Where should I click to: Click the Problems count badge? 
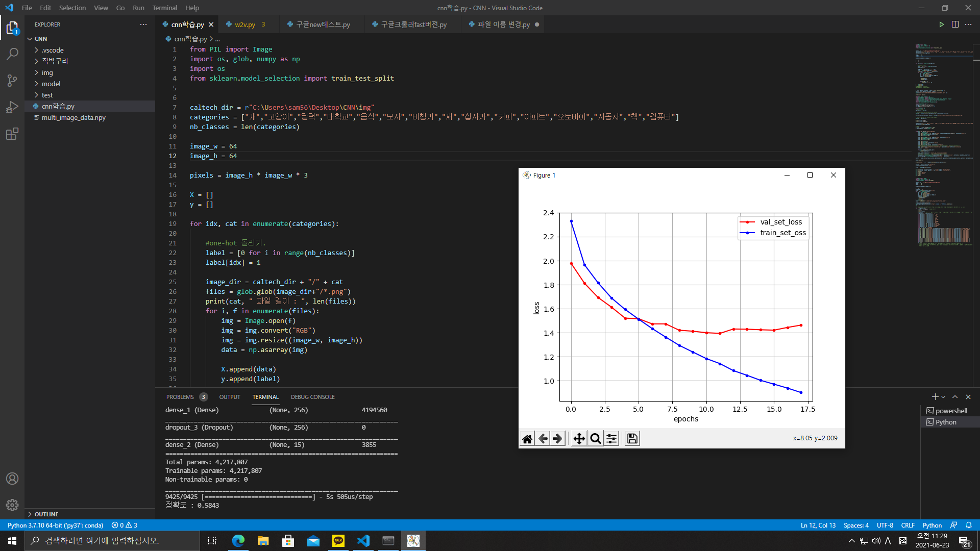203,396
